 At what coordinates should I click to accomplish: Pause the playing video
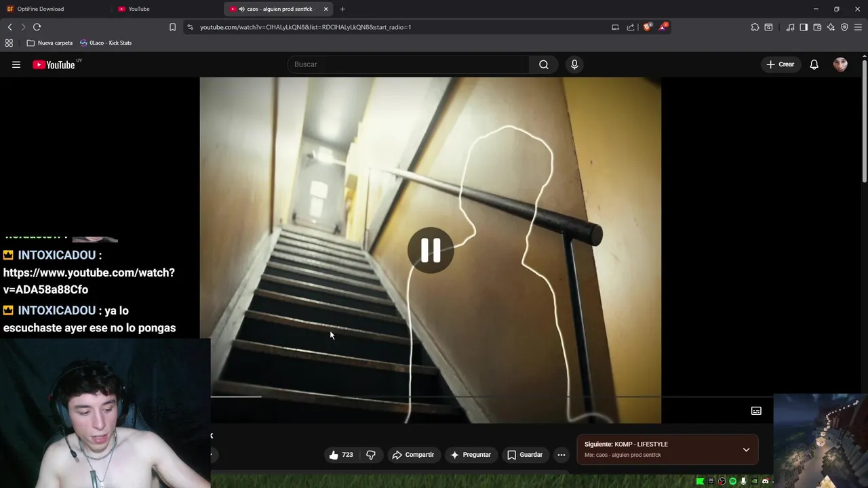tap(431, 250)
